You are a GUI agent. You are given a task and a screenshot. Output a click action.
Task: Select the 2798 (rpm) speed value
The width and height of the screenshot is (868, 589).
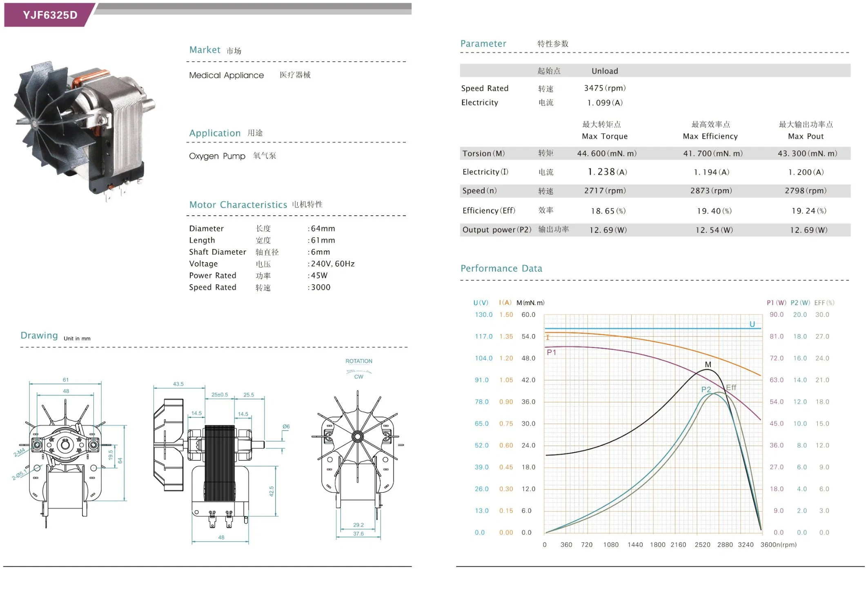[806, 191]
